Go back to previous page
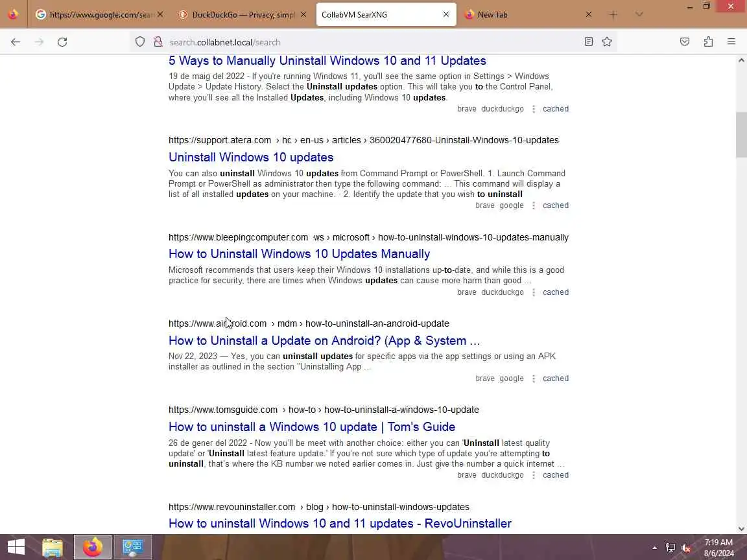This screenshot has height=560, width=747. (16, 42)
